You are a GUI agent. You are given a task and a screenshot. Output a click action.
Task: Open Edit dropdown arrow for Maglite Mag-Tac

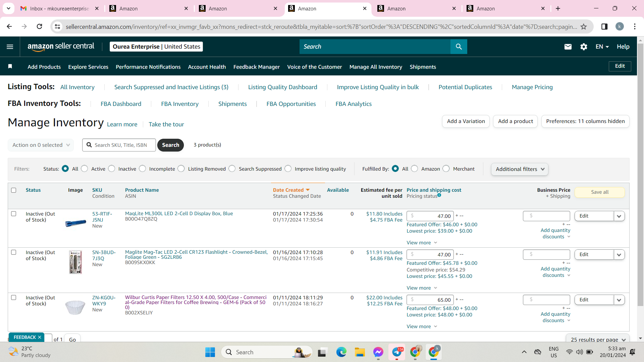coord(619,255)
